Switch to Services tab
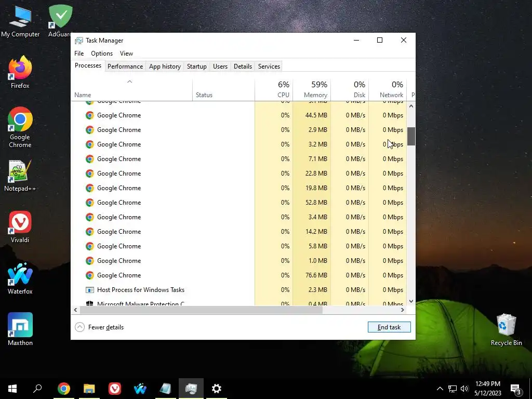The image size is (532, 399). tap(269, 66)
